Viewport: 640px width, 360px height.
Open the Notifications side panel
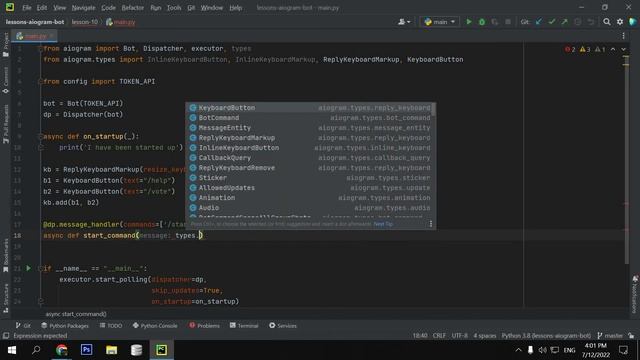pyautogui.click(x=635, y=295)
